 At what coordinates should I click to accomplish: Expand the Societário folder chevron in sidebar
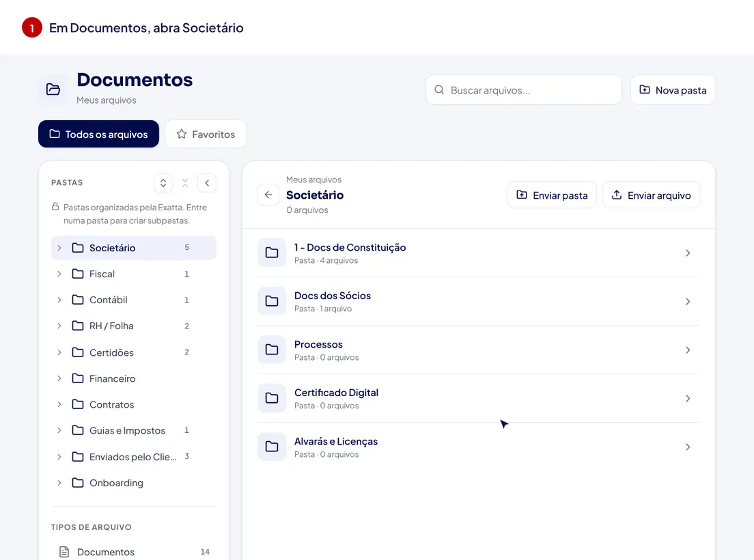point(59,248)
